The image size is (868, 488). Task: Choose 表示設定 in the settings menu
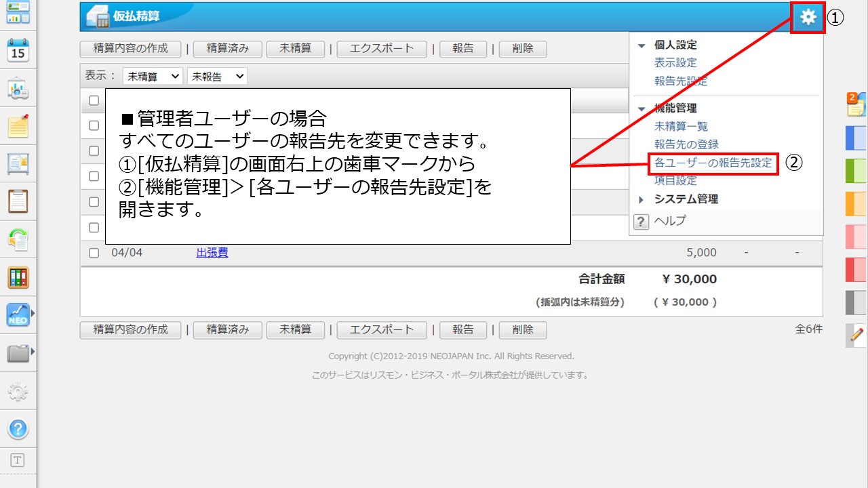(x=675, y=63)
